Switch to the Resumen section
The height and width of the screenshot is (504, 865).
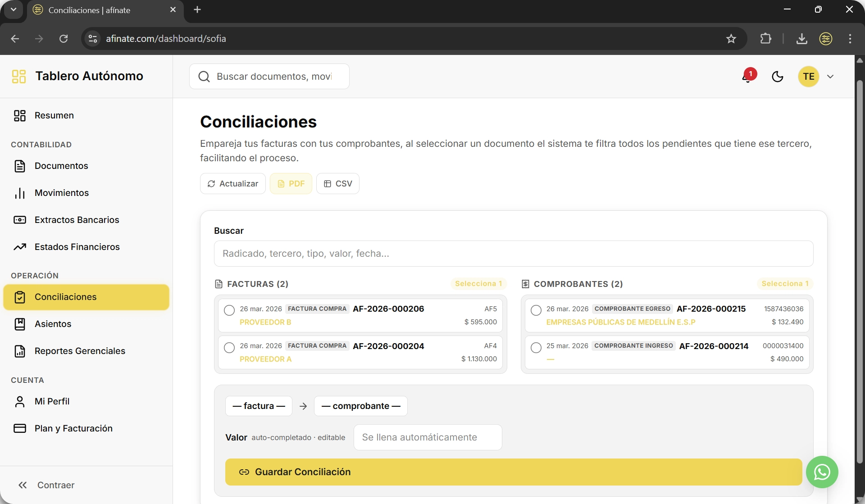(x=54, y=115)
